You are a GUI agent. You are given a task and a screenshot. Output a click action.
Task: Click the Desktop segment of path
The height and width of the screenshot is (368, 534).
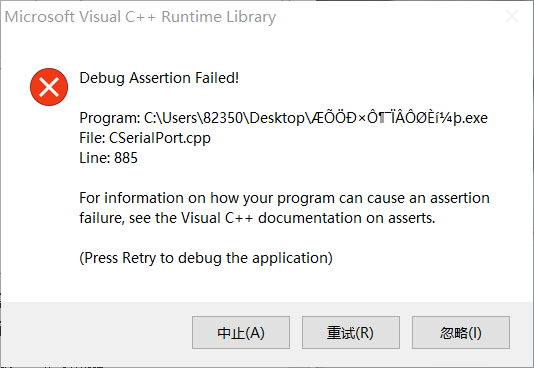277,118
